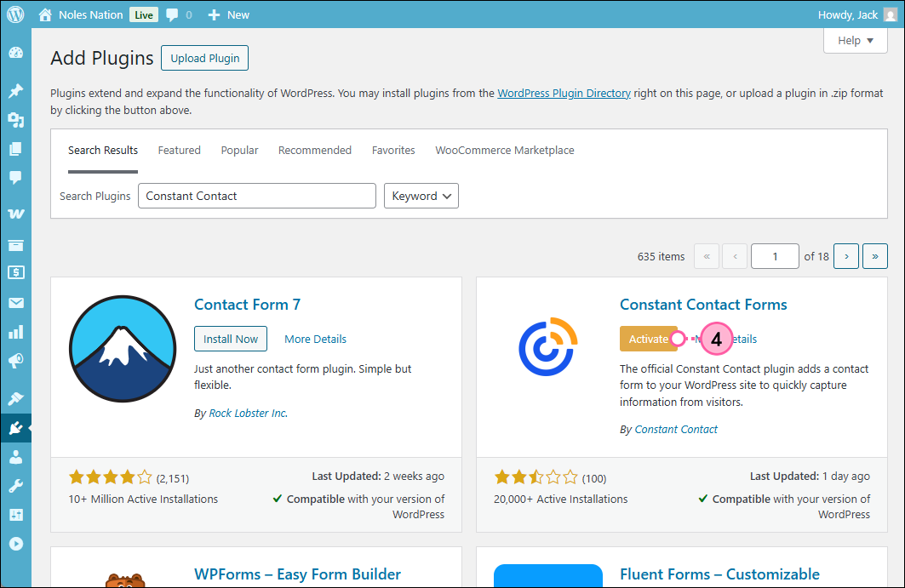This screenshot has width=905, height=588.
Task: Install Contact Form 7 now
Action: click(x=230, y=338)
